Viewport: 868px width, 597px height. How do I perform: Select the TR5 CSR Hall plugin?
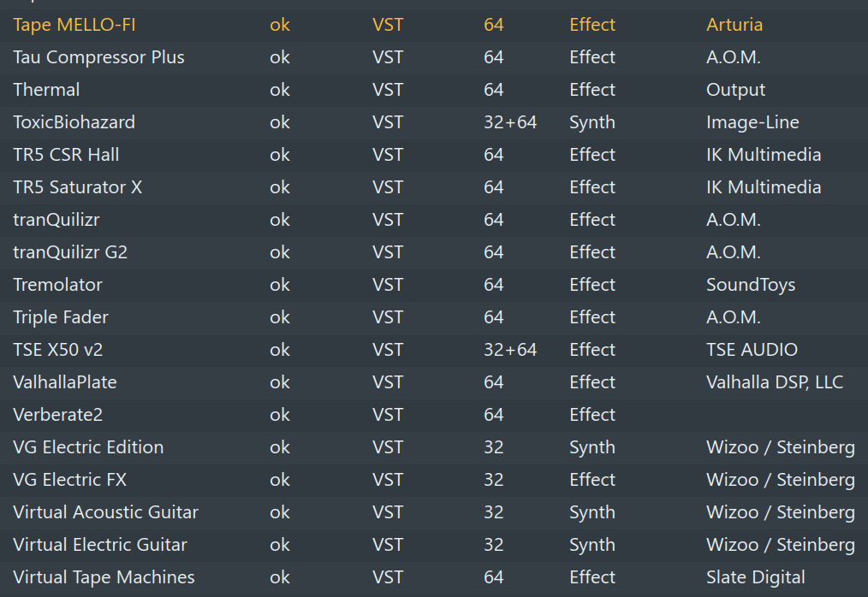tap(66, 155)
